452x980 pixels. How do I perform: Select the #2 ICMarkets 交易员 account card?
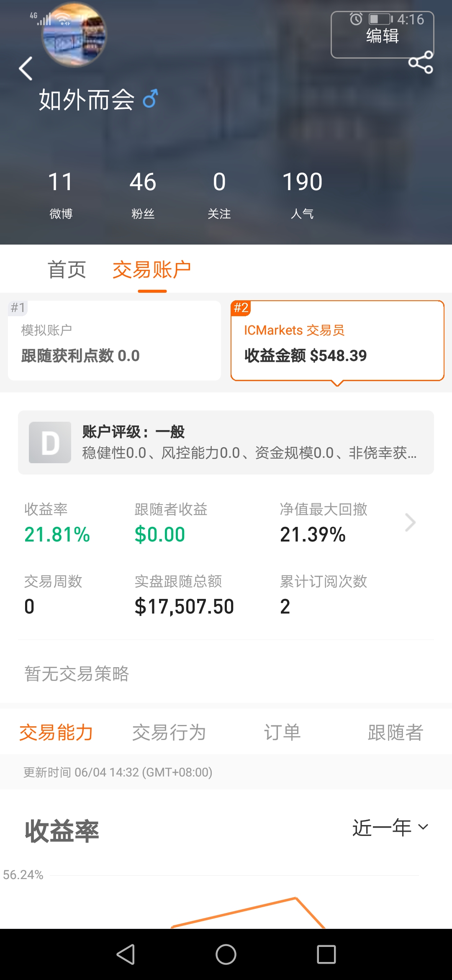pos(337,340)
